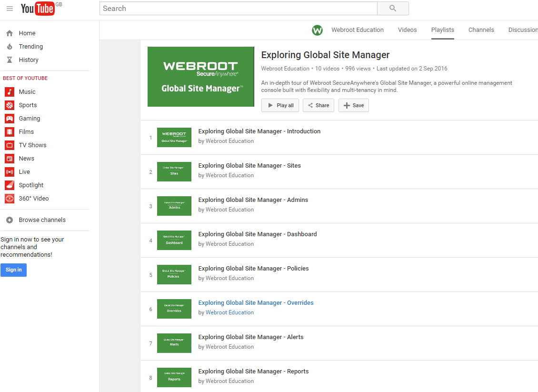The width and height of the screenshot is (538, 392).
Task: Select the Playlists tab
Action: click(443, 30)
